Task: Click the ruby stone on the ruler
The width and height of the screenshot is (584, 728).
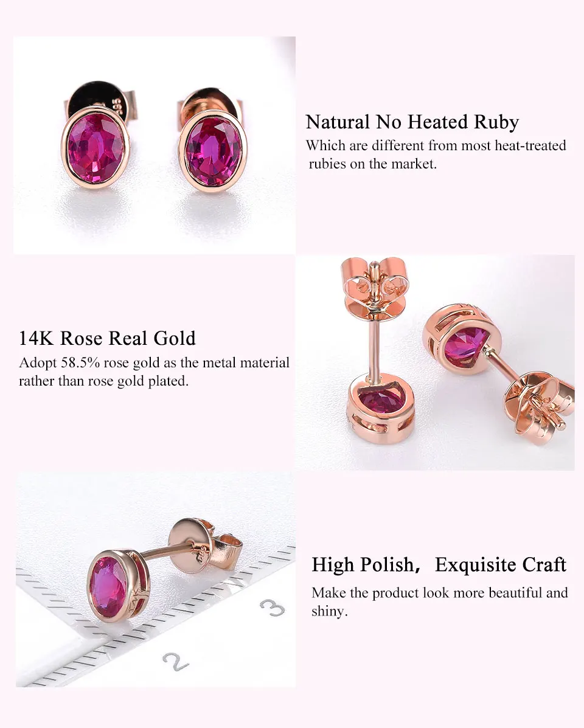Action: point(108,587)
